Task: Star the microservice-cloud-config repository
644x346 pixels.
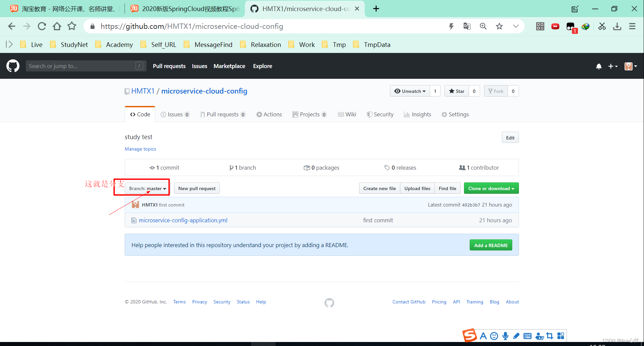Action: pyautogui.click(x=456, y=91)
